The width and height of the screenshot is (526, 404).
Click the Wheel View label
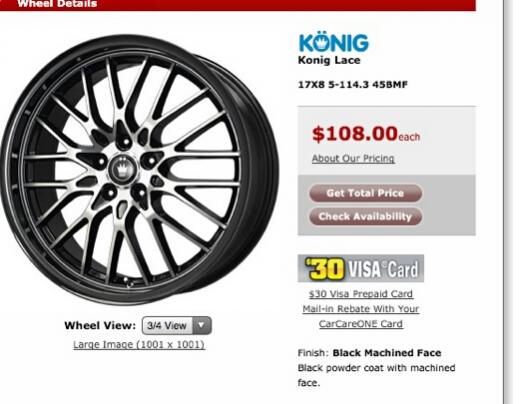(100, 325)
